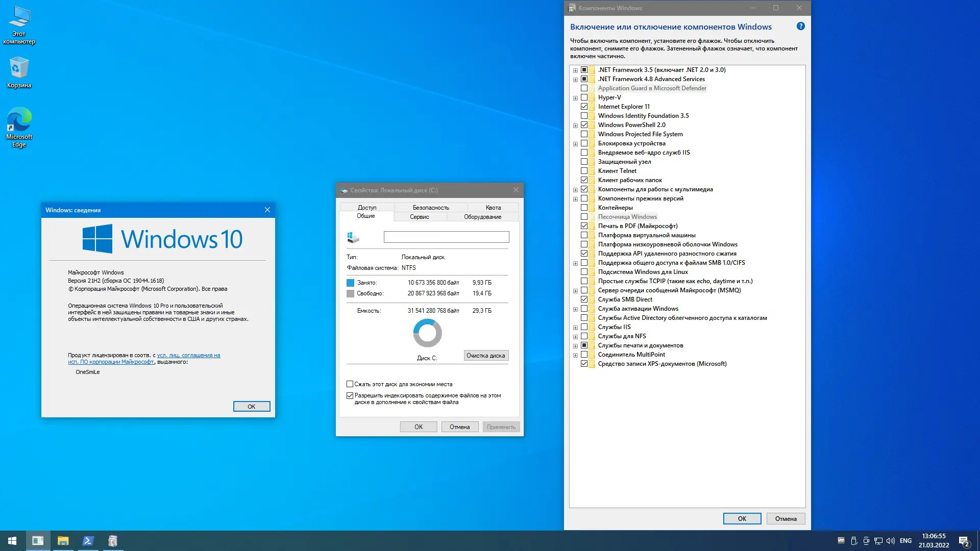Viewport: 980px width, 551px height.
Task: Click the Disk Cleanup (Очистка диска) button
Action: tap(486, 356)
